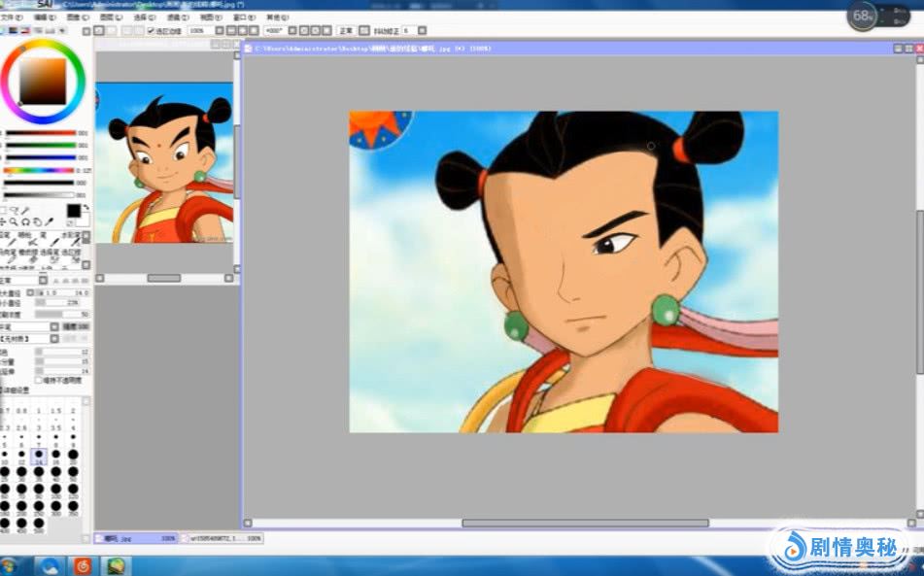Screen dimensions: 924x576
Task: Click the Windows Start button
Action: coord(9,565)
